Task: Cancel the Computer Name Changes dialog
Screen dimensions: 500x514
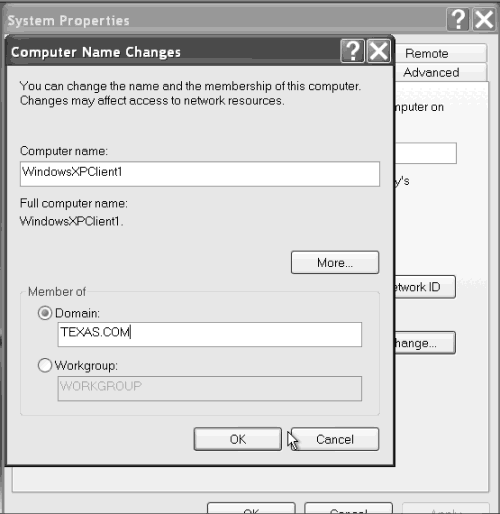Action: point(335,439)
